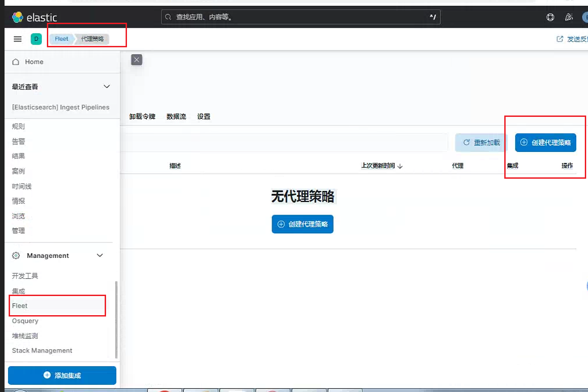This screenshot has height=392, width=588.
Task: Open 案例 in the sidebar
Action: click(x=19, y=171)
